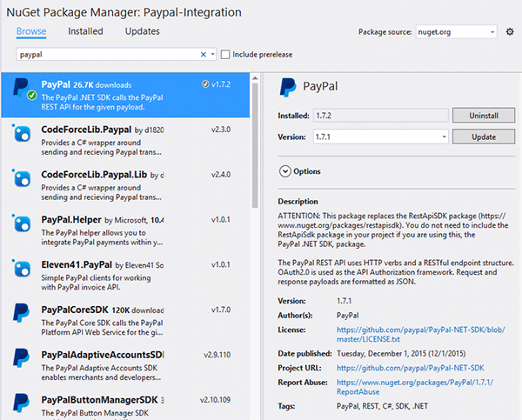Switch to the Browse tab
The height and width of the screenshot is (420, 522).
pyautogui.click(x=31, y=31)
